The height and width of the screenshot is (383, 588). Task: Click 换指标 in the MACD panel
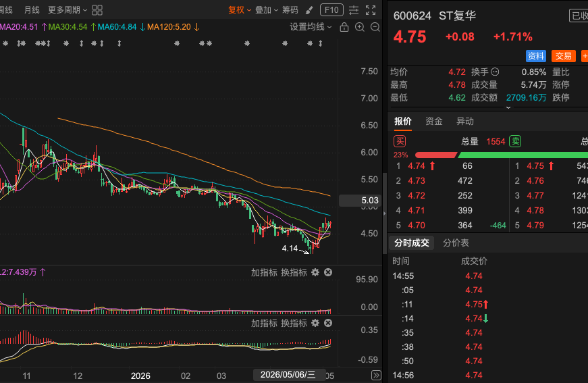(x=294, y=323)
